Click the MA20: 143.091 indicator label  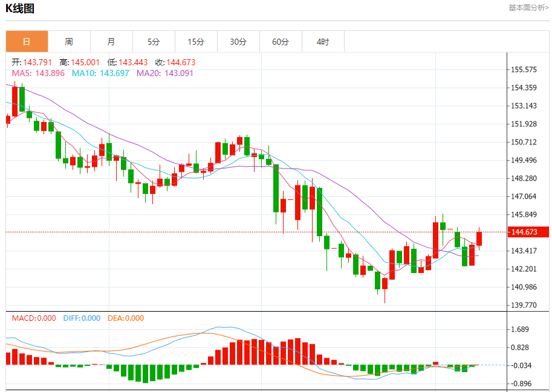pyautogui.click(x=165, y=73)
